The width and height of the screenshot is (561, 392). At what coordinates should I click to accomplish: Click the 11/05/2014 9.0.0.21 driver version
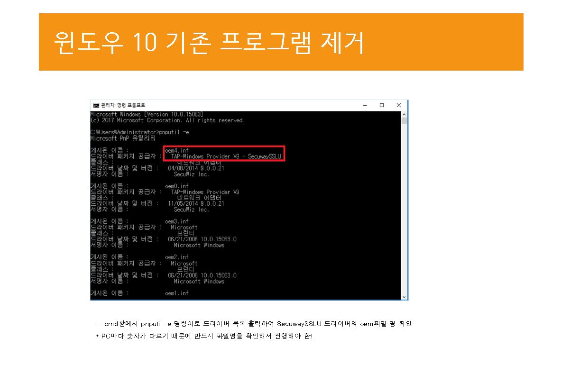196,203
